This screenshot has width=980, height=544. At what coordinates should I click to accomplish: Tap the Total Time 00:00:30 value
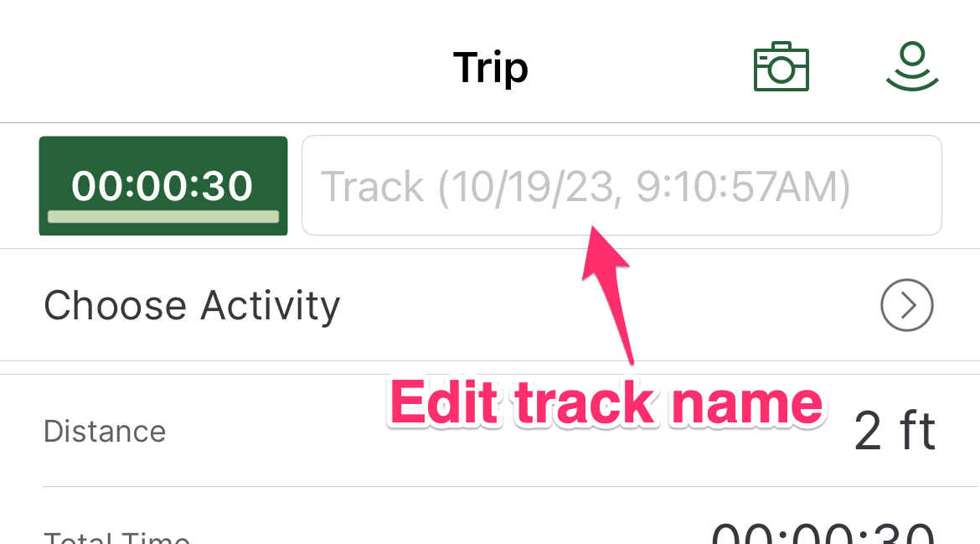pos(823,533)
